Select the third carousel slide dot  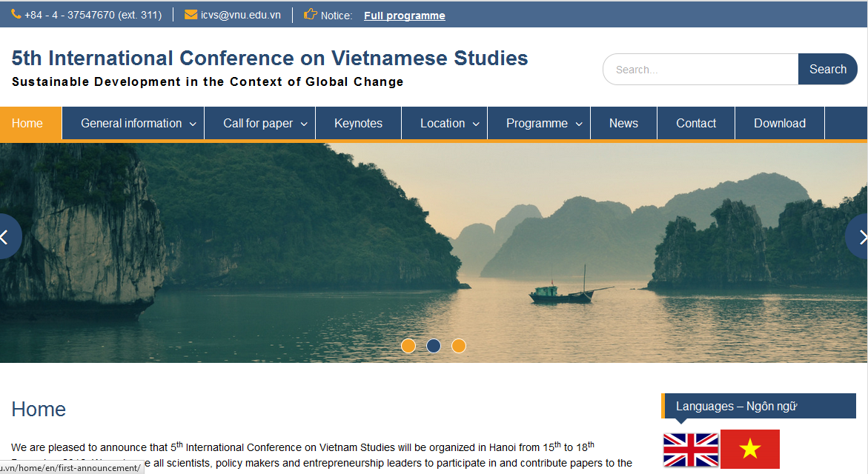tap(459, 346)
